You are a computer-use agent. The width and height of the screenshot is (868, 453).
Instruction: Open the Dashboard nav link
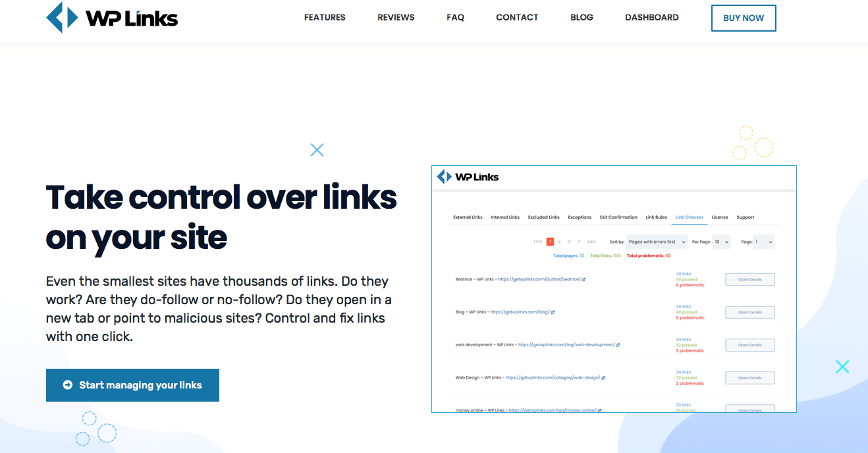click(652, 18)
